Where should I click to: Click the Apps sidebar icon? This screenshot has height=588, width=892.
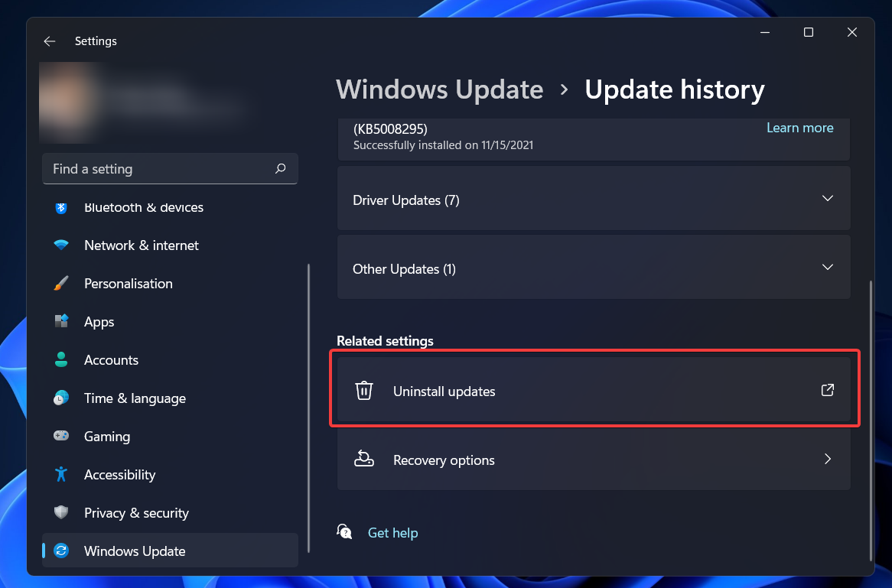click(61, 320)
